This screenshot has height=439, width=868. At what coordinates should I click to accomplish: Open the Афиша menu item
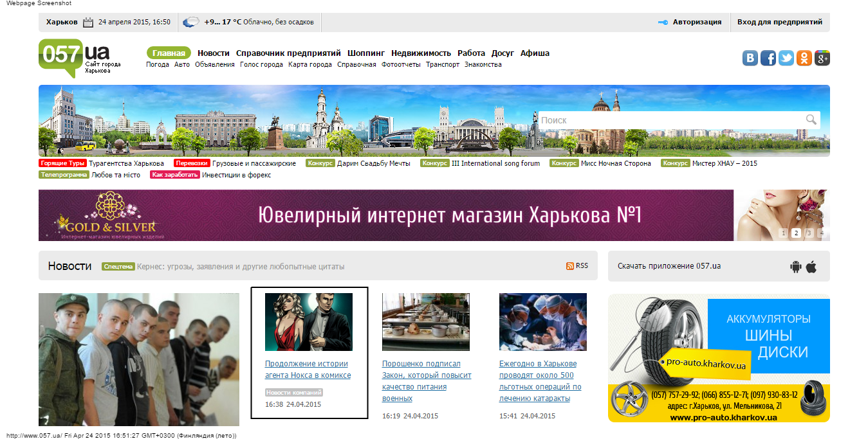[535, 53]
